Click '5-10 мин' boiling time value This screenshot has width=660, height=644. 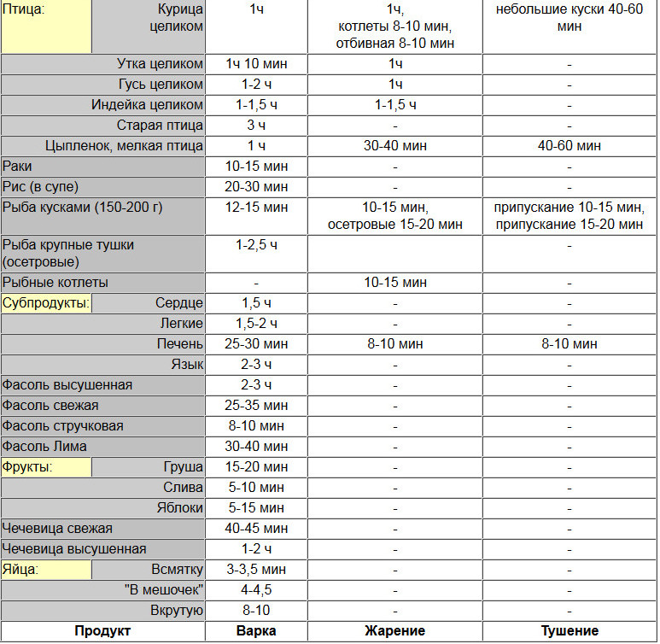(256, 488)
